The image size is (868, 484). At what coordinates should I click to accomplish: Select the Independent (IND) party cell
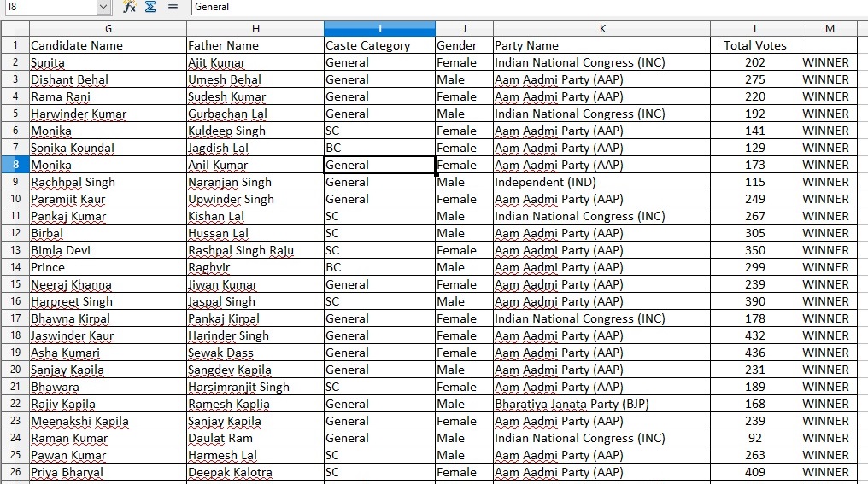tap(601, 182)
